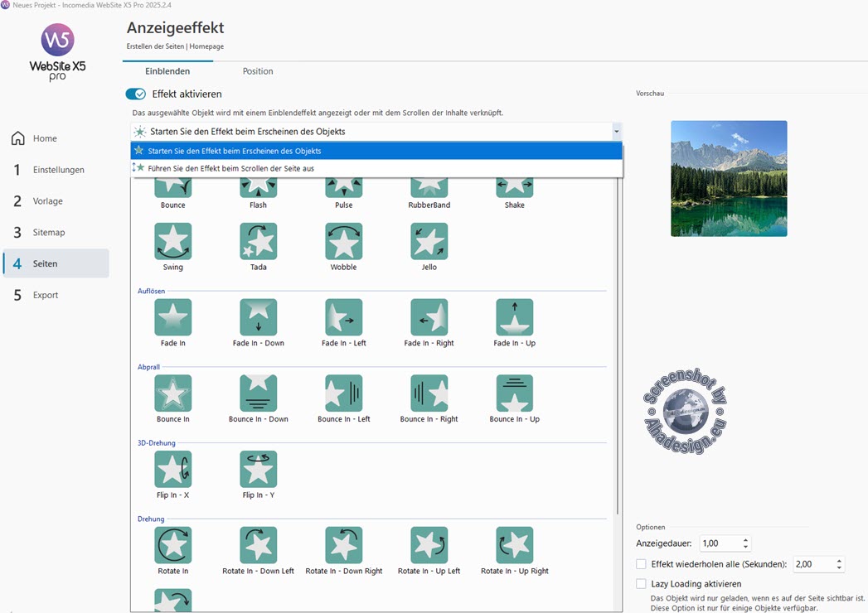This screenshot has height=613, width=868.
Task: Adjust the Anzeigedauer spinner arrows
Action: click(745, 543)
